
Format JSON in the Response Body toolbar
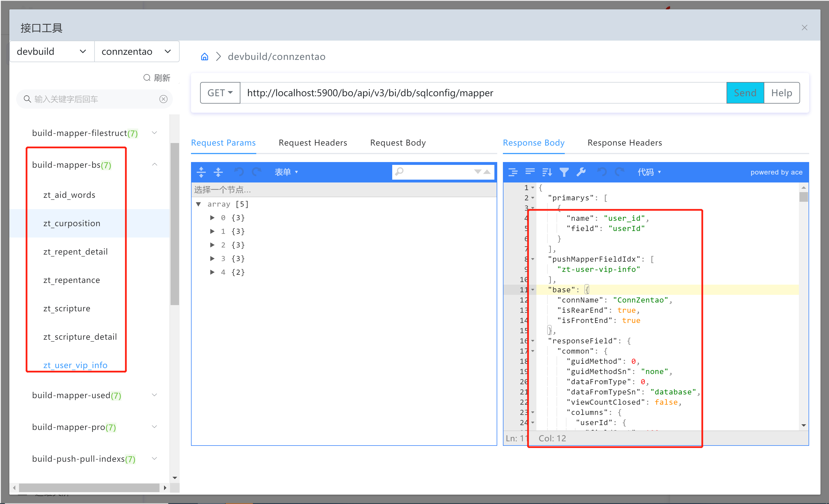513,172
